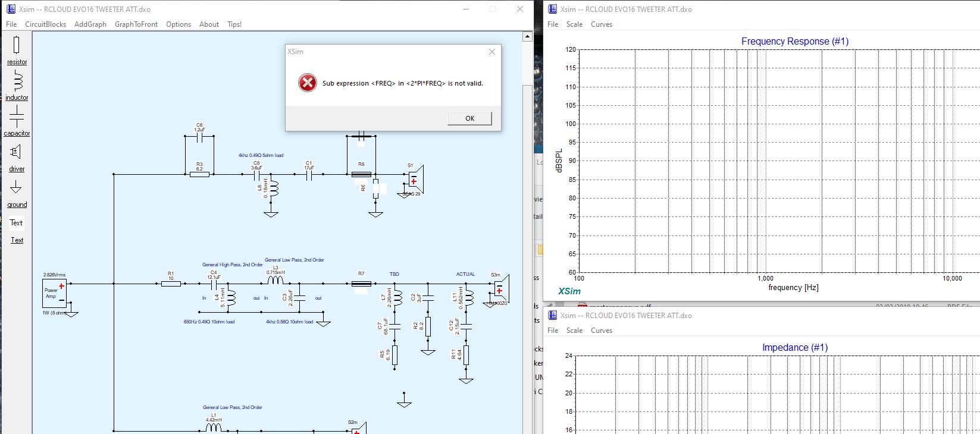Open Scale menu in Frequency Response window
The height and width of the screenshot is (434, 980).
[x=574, y=24]
